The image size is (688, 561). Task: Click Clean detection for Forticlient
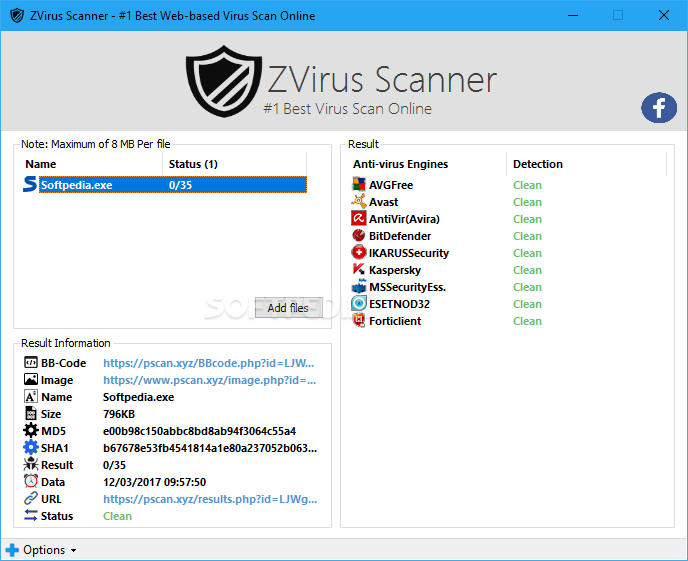[x=527, y=321]
